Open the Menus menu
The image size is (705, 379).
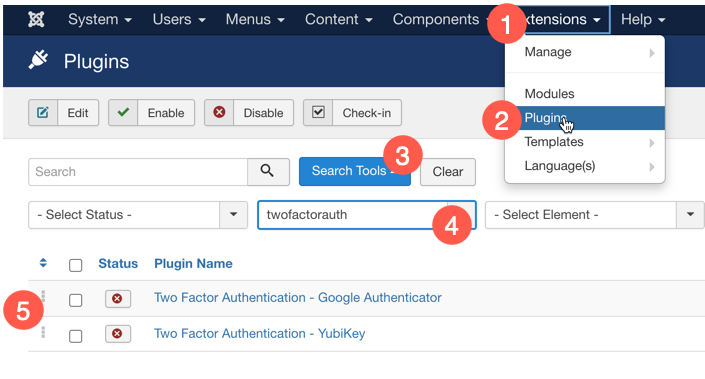point(255,19)
